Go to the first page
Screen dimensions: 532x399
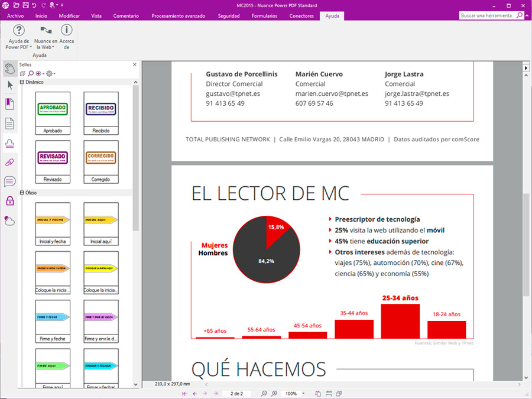point(185,394)
